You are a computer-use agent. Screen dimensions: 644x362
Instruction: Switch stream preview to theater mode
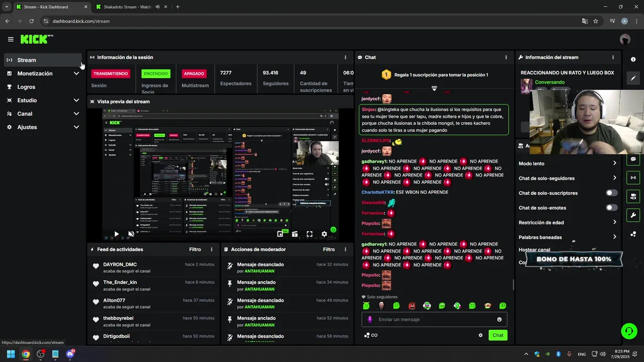(x=295, y=234)
